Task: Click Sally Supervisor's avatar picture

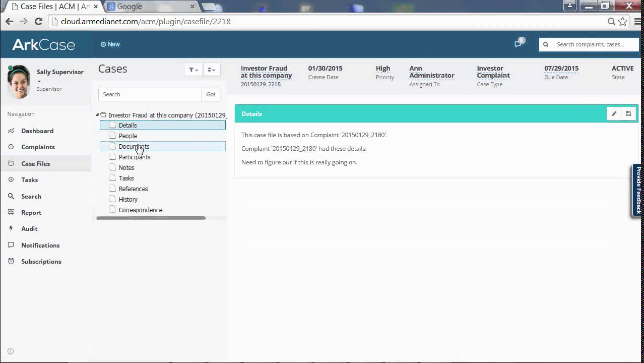Action: [19, 81]
